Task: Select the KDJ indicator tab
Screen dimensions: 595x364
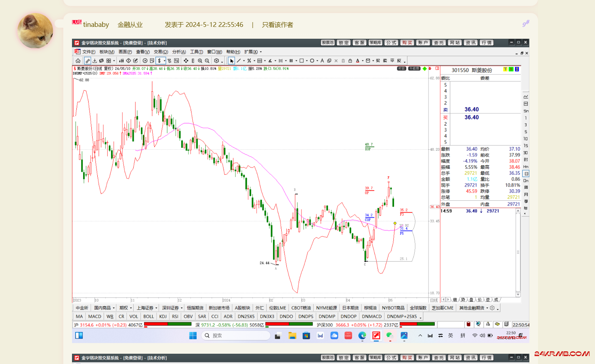Action: (x=163, y=317)
